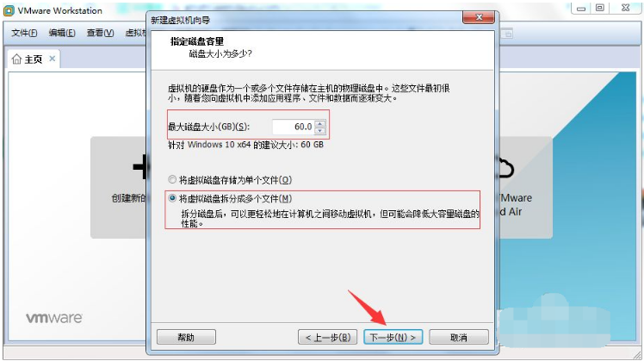644x361 pixels.
Task: Open the 编辑(E) menu
Action: [x=62, y=33]
